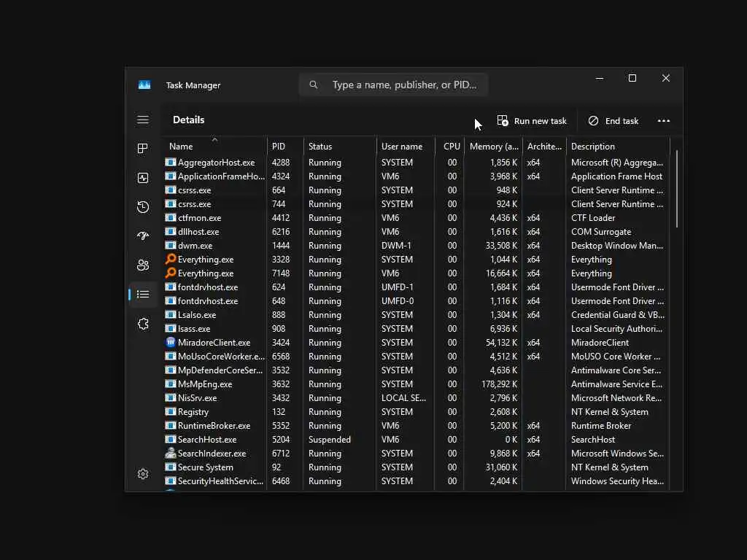The image size is (747, 560).
Task: Click the 178,292 K memory value
Action: pos(499,384)
